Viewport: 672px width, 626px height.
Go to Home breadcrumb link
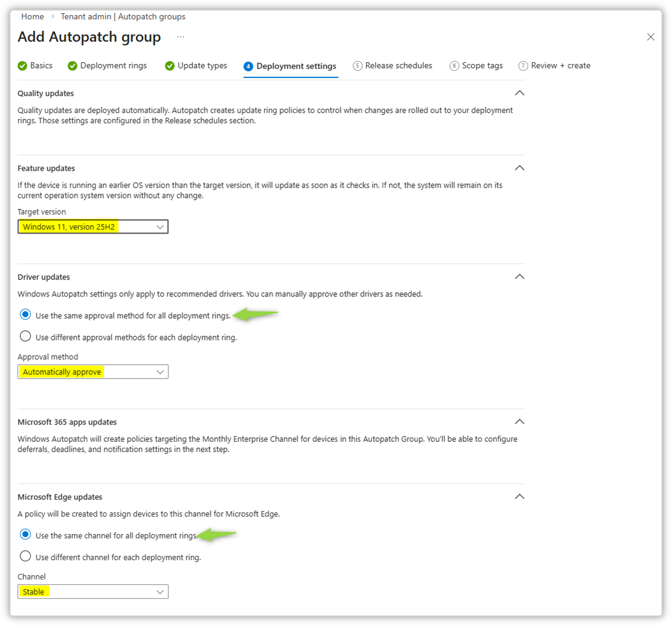click(33, 16)
